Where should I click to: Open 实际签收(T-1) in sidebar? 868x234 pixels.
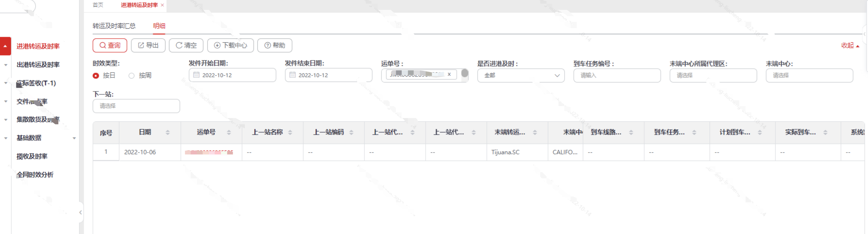[36, 83]
